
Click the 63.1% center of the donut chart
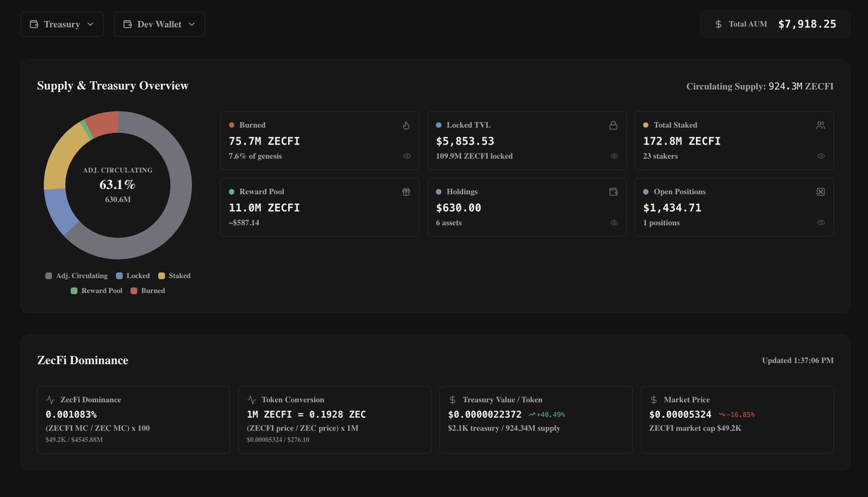pyautogui.click(x=117, y=185)
